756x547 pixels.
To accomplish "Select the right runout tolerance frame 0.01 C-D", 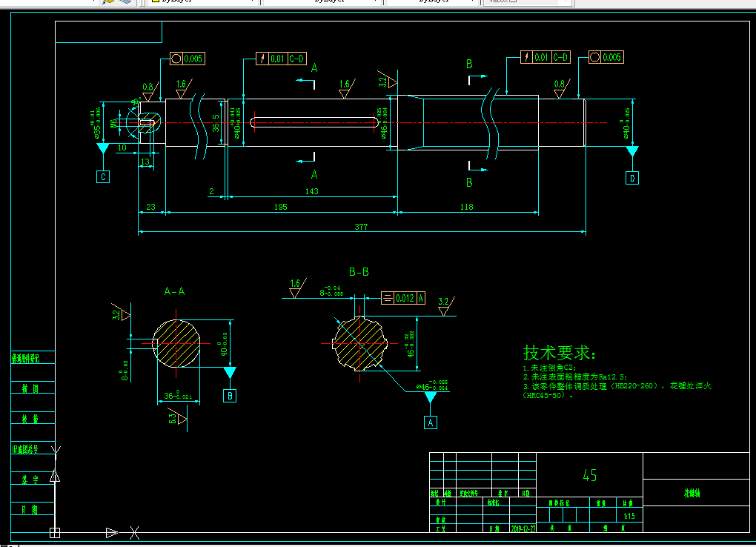I will (546, 57).
